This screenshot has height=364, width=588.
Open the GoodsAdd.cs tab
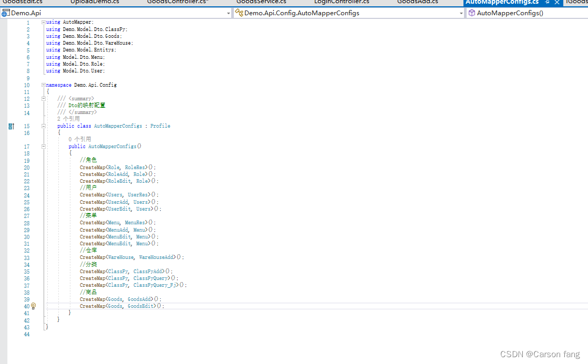click(417, 2)
